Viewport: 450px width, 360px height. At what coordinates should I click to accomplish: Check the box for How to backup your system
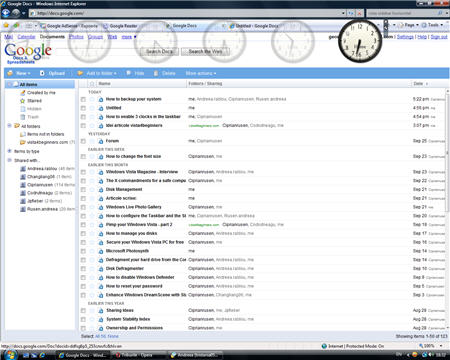[83, 99]
